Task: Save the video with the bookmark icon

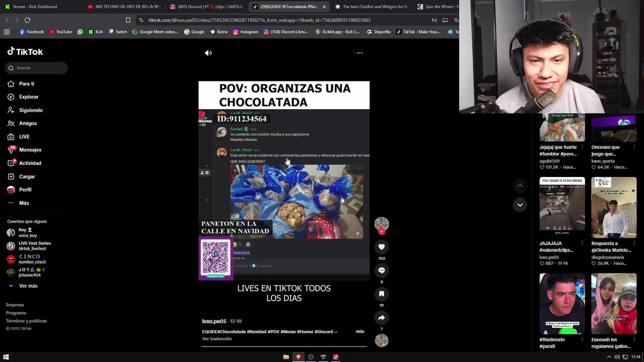Action: (381, 294)
